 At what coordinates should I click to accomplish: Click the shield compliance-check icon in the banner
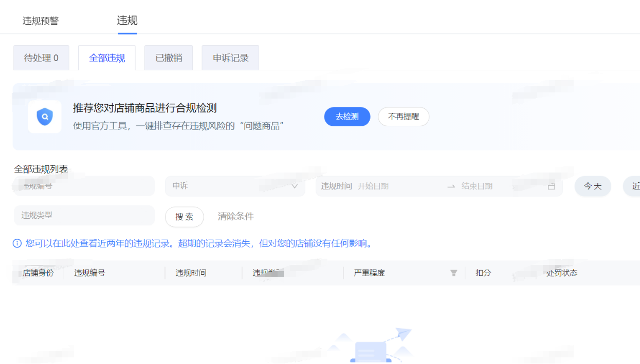tap(45, 117)
